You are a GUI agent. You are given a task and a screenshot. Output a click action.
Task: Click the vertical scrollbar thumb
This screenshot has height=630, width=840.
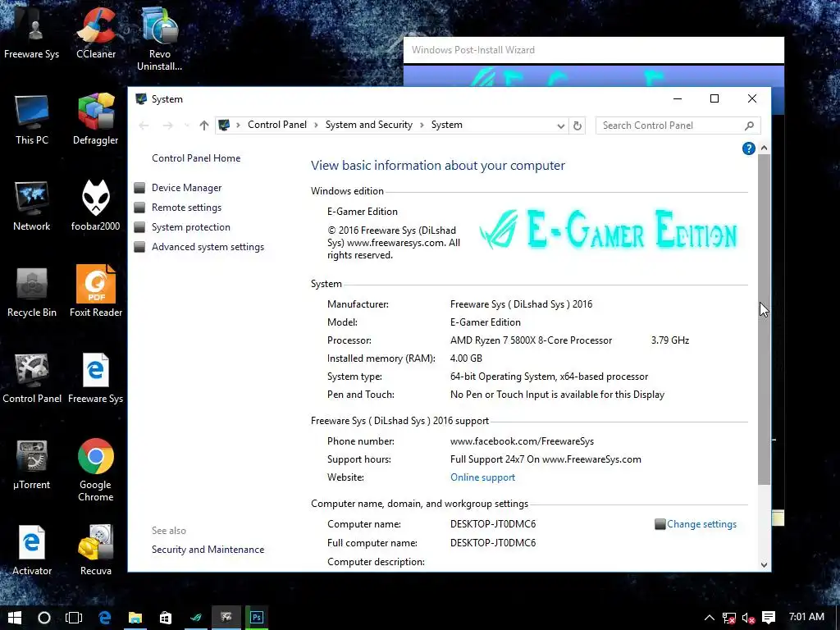click(764, 319)
